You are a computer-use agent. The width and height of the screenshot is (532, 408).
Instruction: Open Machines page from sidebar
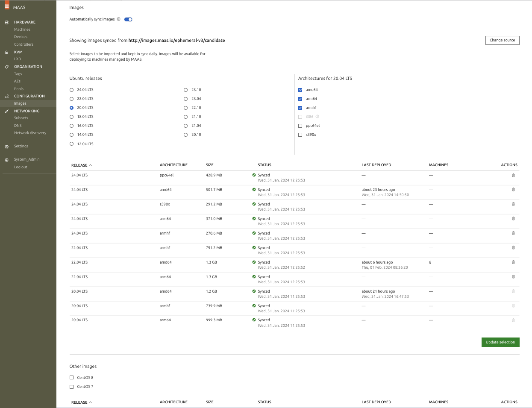pos(22,29)
